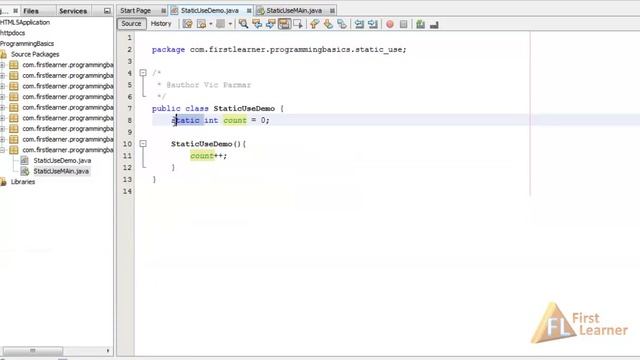Click the Shift Line Right icon

pyautogui.click(x=373, y=24)
